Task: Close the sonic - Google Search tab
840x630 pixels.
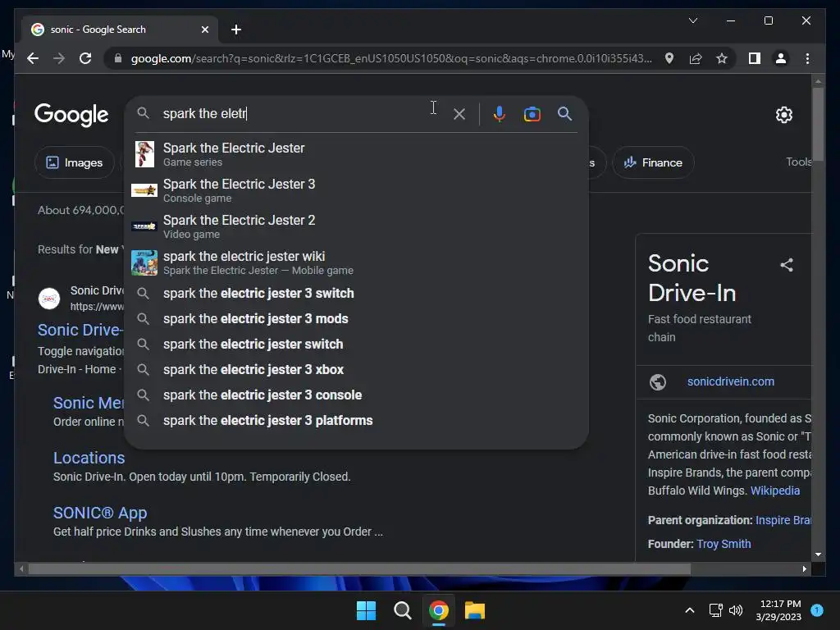Action: tap(204, 30)
